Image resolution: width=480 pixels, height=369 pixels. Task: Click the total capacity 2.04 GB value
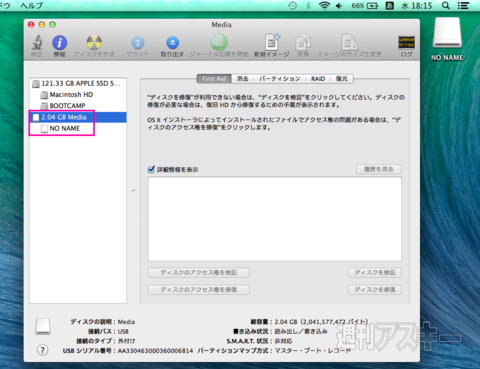pos(321,322)
